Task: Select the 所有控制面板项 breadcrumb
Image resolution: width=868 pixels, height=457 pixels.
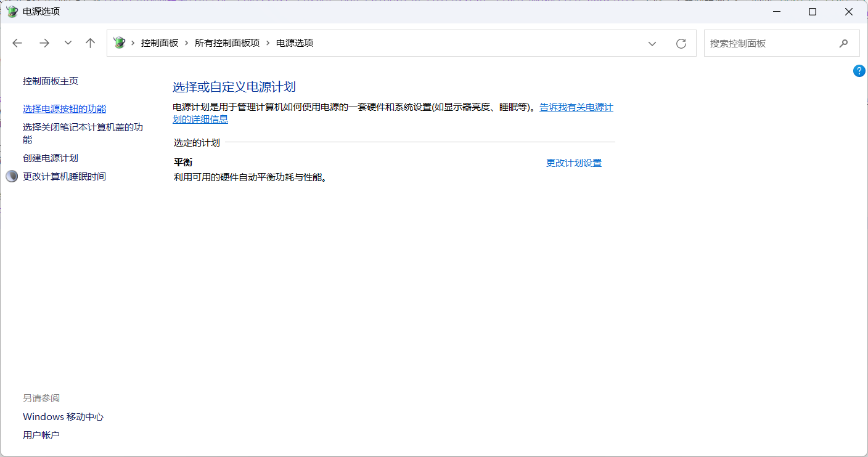Action: [227, 43]
